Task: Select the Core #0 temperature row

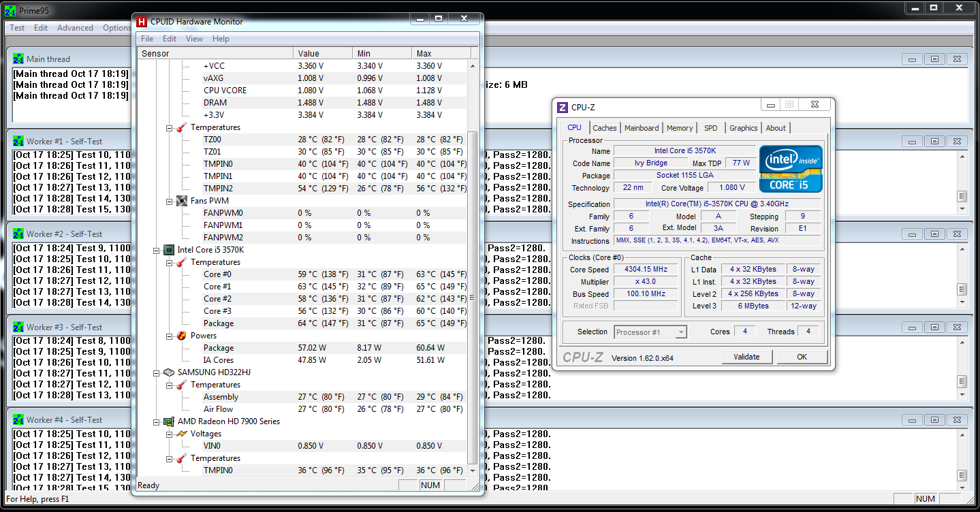Action: pos(303,274)
